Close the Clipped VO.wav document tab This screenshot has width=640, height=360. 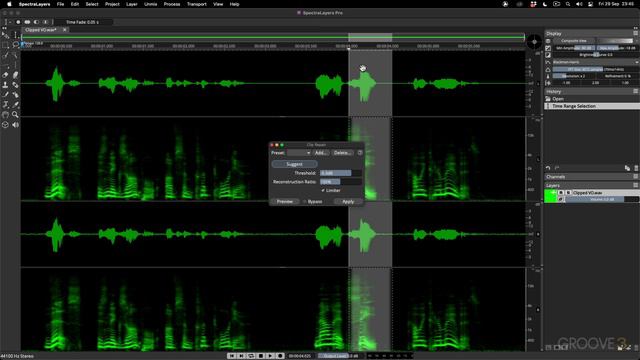point(64,30)
